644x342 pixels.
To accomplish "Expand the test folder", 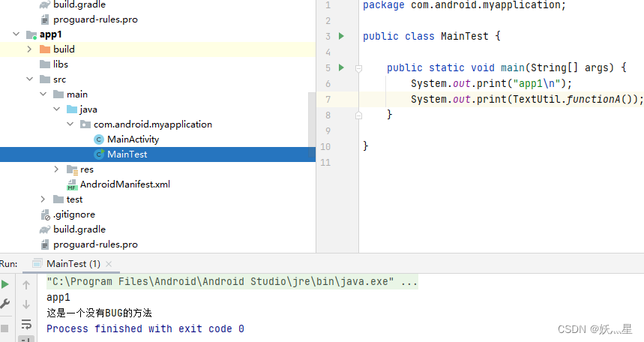I will [x=43, y=199].
